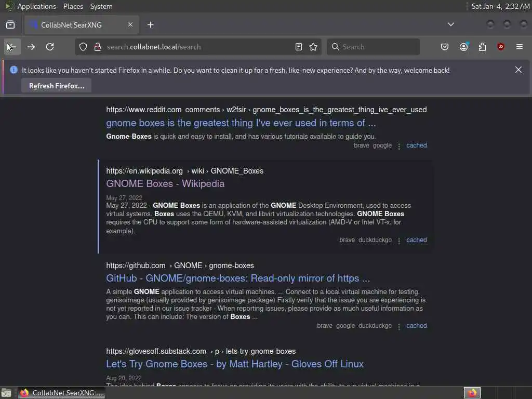This screenshot has width=532, height=399.
Task: Dismiss the Firefox refresh notification bar
Action: [x=518, y=70]
